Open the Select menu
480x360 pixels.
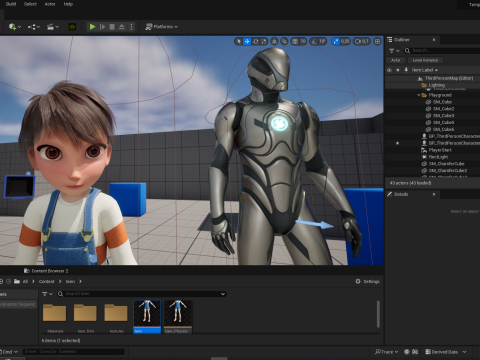tap(30, 4)
